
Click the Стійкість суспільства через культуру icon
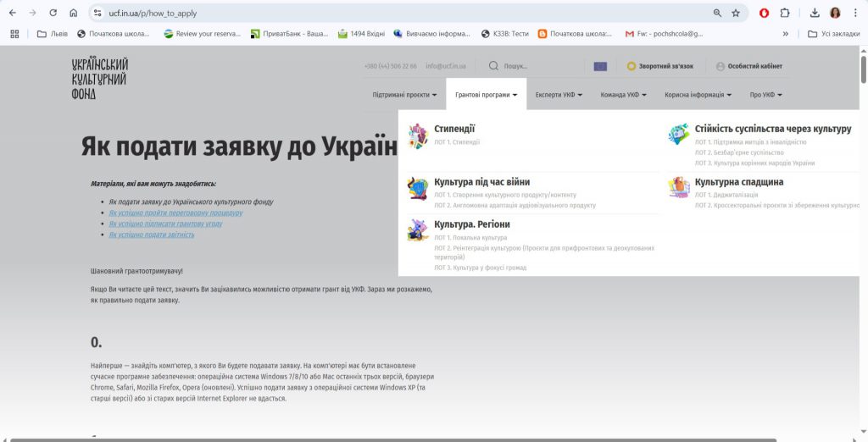679,135
